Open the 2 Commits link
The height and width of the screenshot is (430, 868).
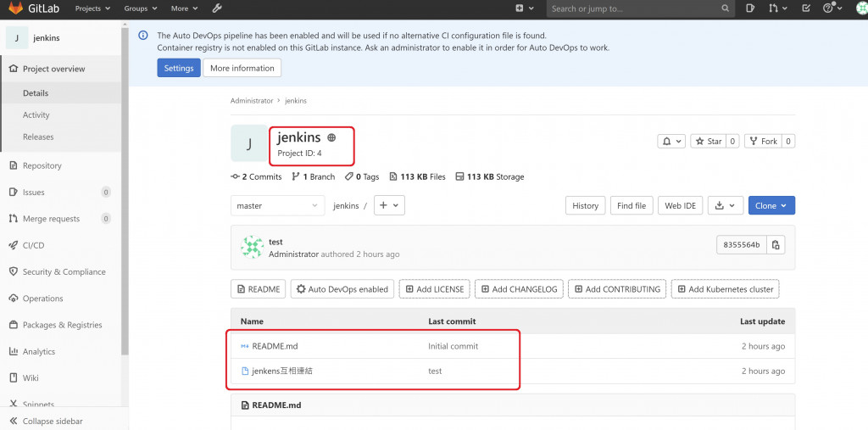(x=256, y=176)
